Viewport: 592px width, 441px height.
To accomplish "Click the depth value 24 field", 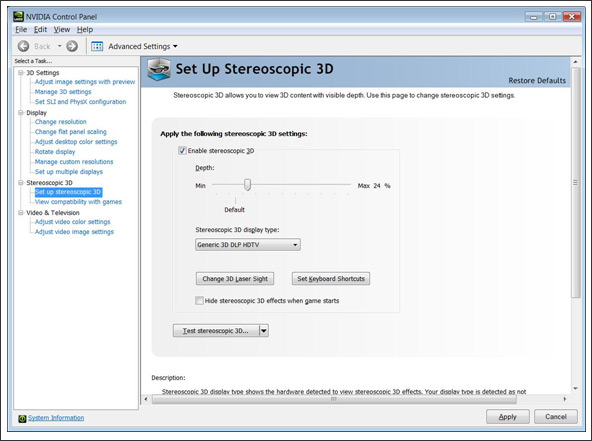I will [x=377, y=186].
